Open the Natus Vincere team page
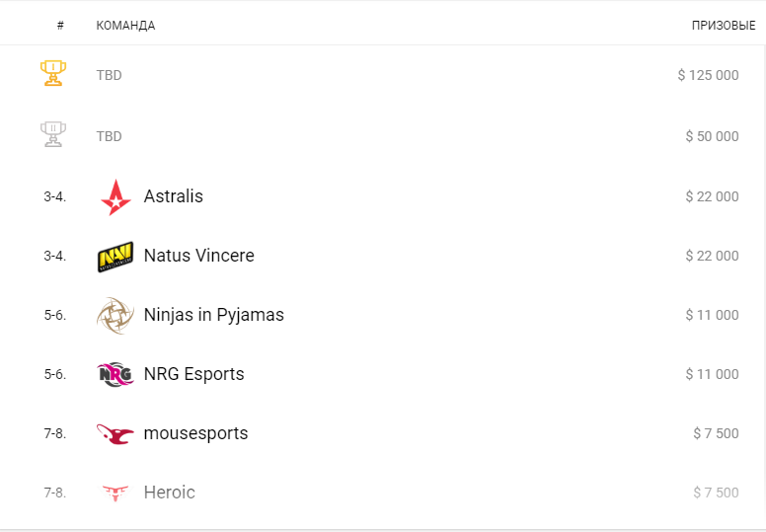The height and width of the screenshot is (532, 766). pyautogui.click(x=198, y=256)
